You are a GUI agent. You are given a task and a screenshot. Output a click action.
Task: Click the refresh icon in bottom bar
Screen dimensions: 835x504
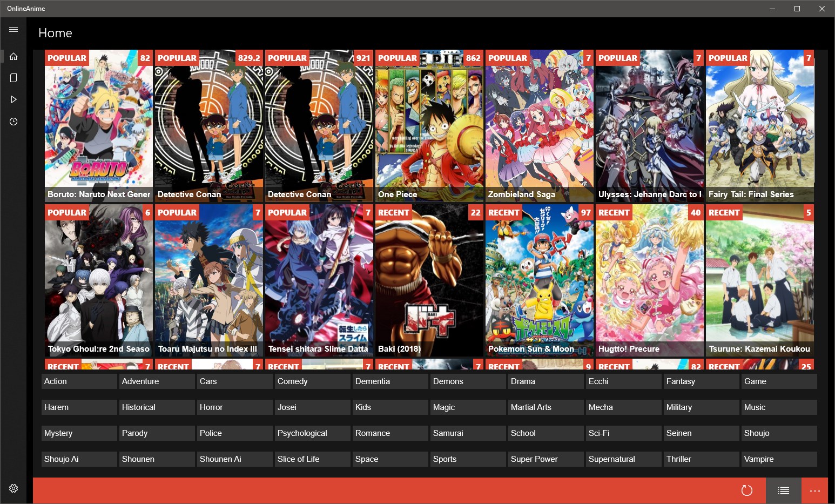tap(746, 490)
